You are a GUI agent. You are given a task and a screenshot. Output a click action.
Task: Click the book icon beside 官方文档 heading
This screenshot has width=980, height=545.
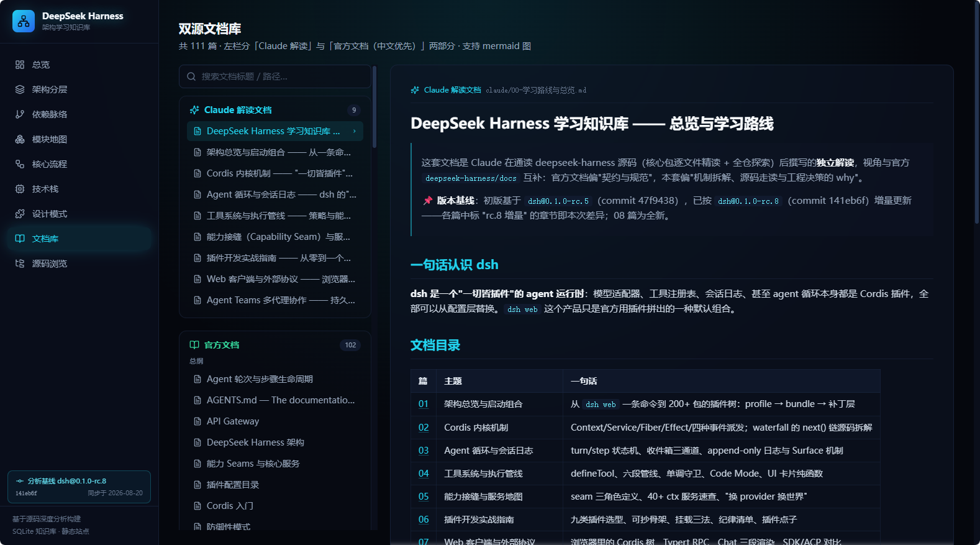pos(194,345)
